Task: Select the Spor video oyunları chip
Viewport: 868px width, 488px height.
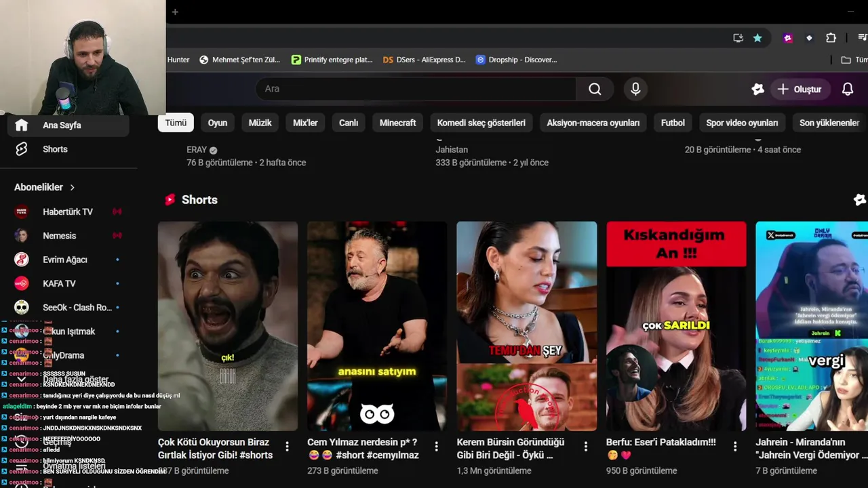Action: click(742, 123)
